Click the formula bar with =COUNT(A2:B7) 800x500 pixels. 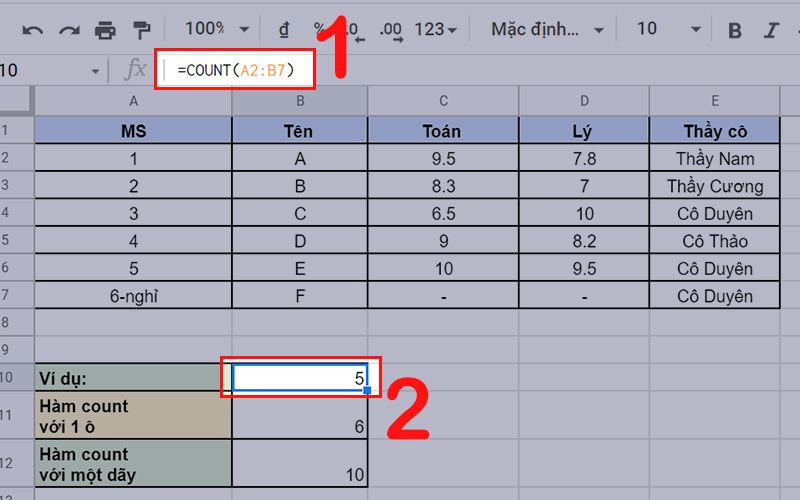[x=235, y=70]
